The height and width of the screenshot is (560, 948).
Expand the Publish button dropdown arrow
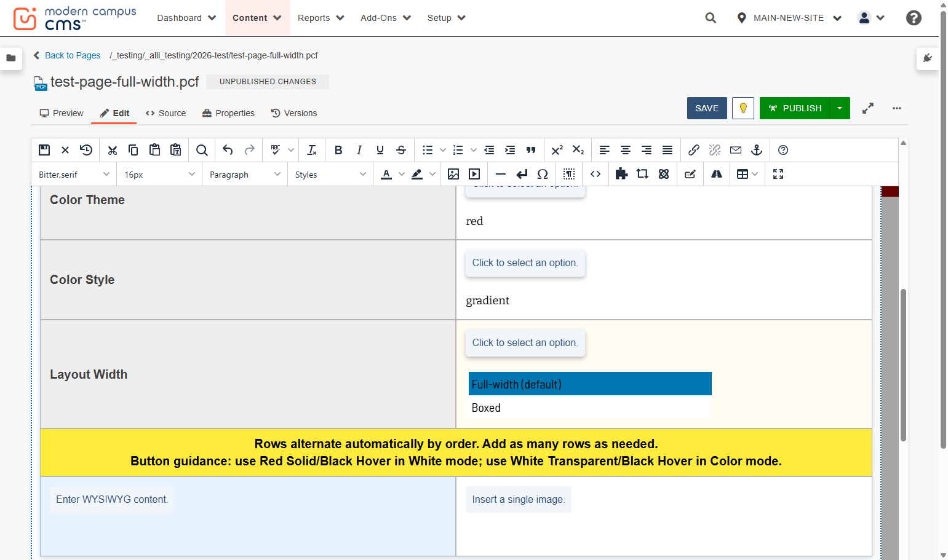840,108
